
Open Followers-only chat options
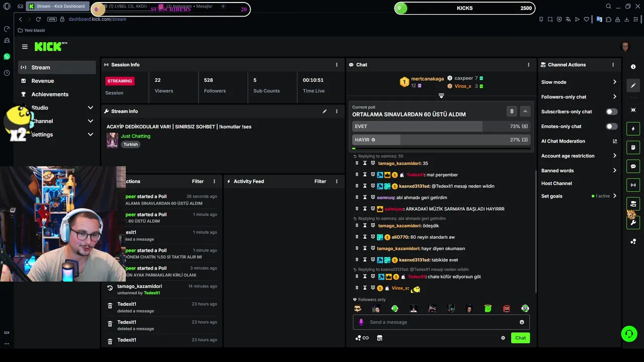point(579,97)
